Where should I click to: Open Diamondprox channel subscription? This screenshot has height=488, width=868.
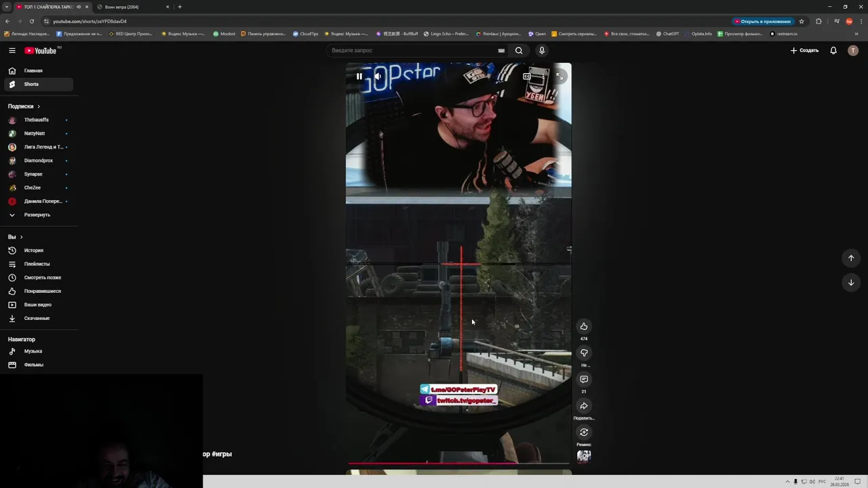[x=38, y=161]
